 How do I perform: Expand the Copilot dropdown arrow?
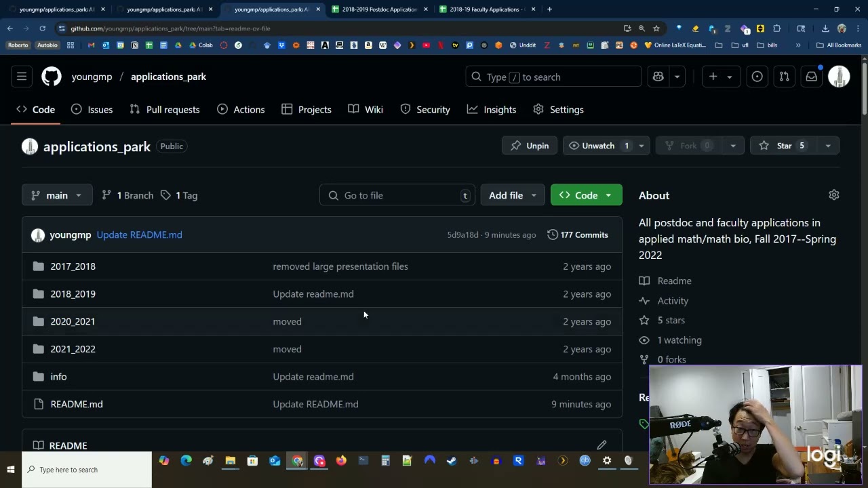pyautogui.click(x=677, y=77)
